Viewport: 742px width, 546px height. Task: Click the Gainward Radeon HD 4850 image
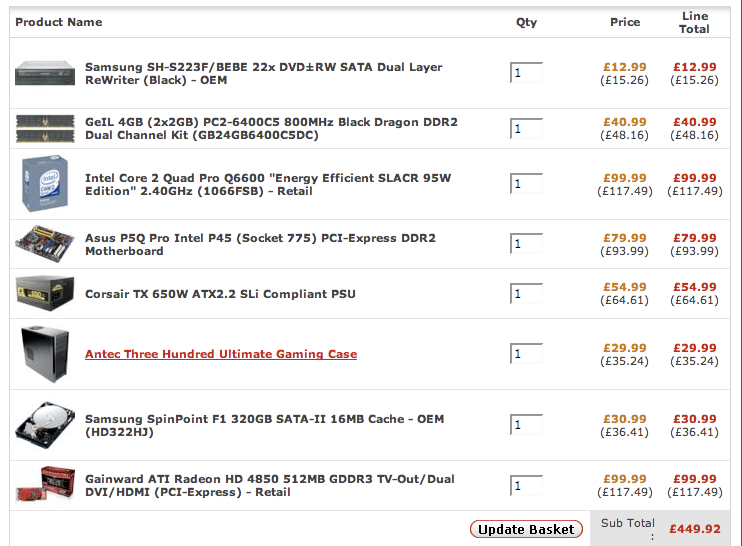[45, 485]
